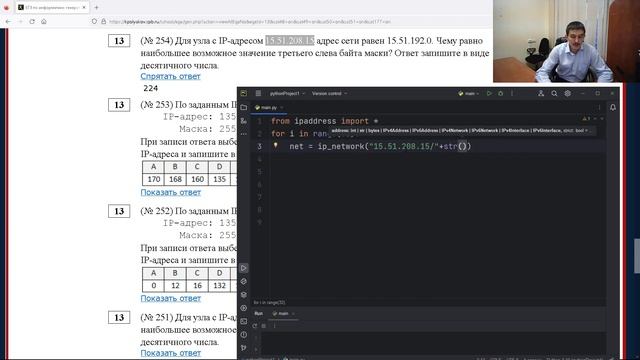Click table cell 170 in problem 253
The height and width of the screenshot is (360, 640).
pyautogui.click(x=153, y=179)
